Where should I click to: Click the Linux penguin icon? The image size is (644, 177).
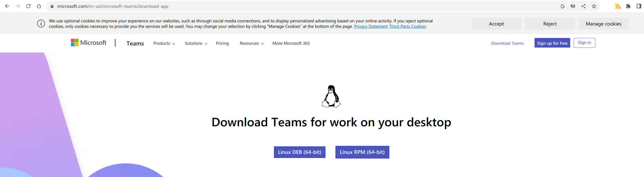point(331,96)
